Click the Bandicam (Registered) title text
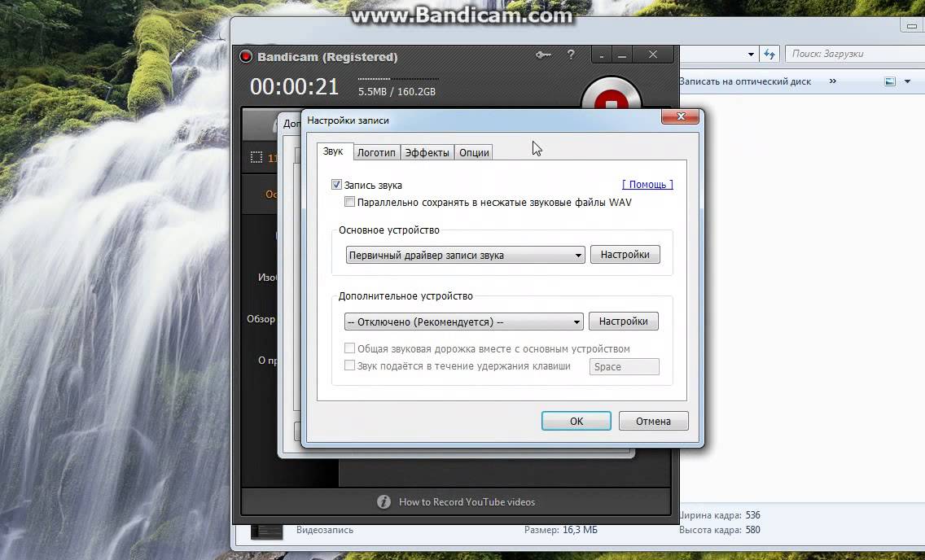Image resolution: width=925 pixels, height=560 pixels. 327,57
